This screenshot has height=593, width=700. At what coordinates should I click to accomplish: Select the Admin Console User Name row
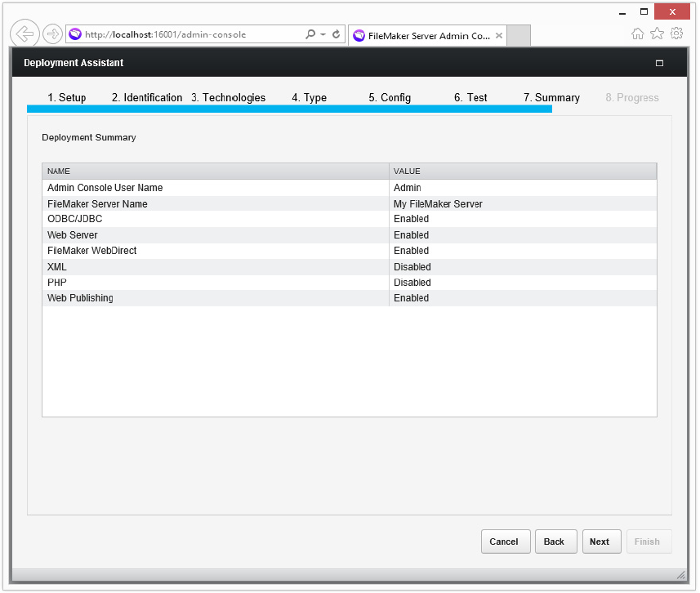350,188
